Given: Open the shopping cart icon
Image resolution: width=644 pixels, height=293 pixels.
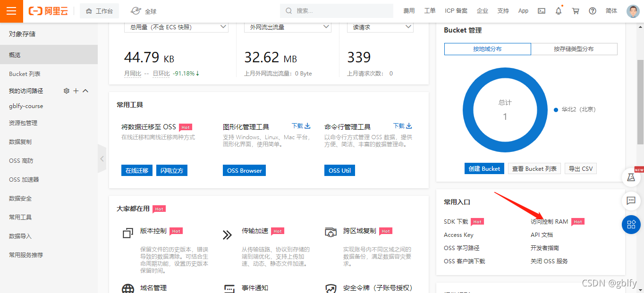Looking at the screenshot, I should tap(576, 11).
